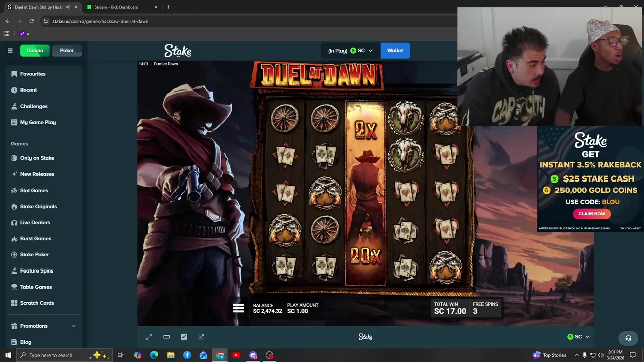
Task: Open live support headset chat
Action: point(628,338)
